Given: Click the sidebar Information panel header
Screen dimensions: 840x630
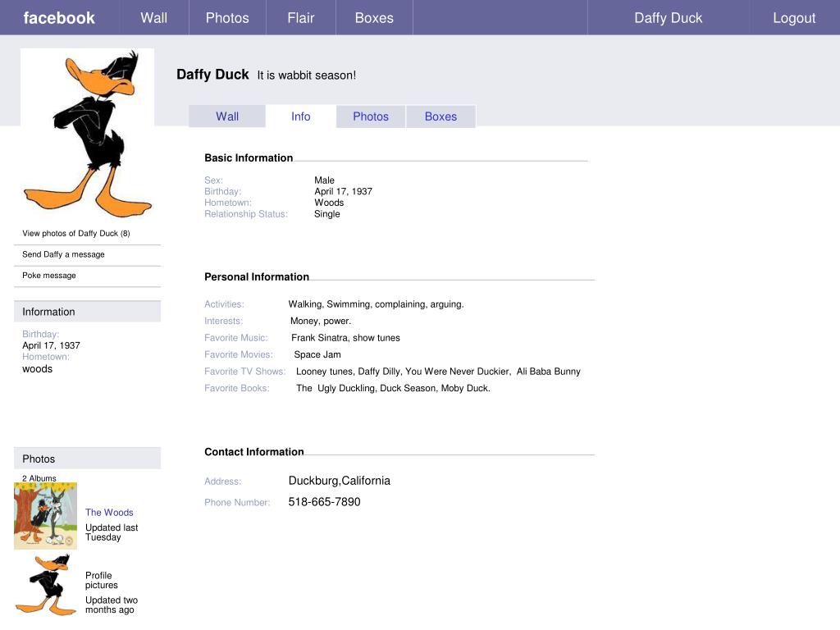Looking at the screenshot, I should pyautogui.click(x=87, y=311).
